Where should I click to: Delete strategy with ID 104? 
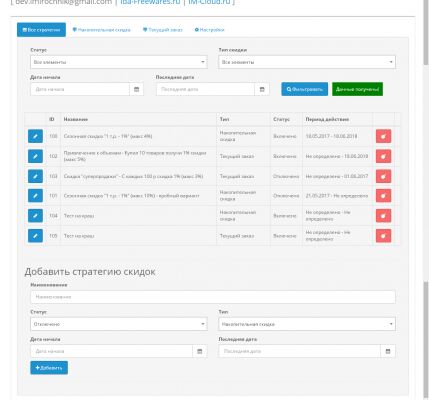(383, 216)
